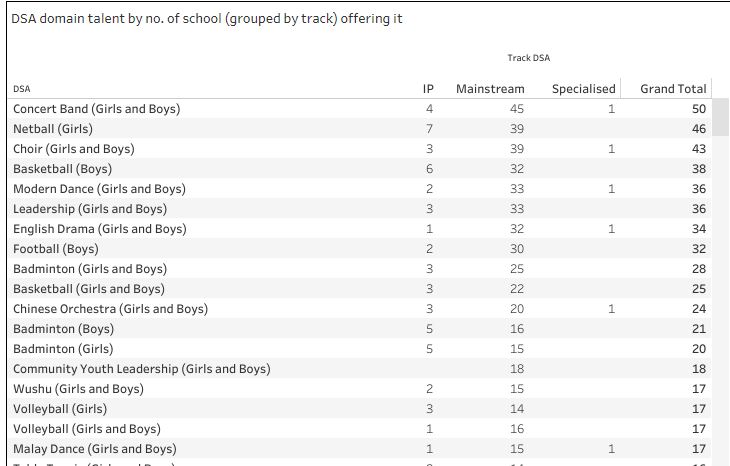This screenshot has height=466, width=730.
Task: Select the Concert Band (Girls and Boys) row label
Action: [96, 109]
